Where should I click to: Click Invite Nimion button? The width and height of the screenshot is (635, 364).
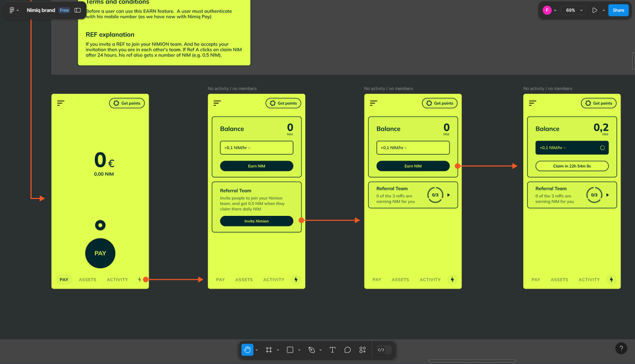point(257,221)
